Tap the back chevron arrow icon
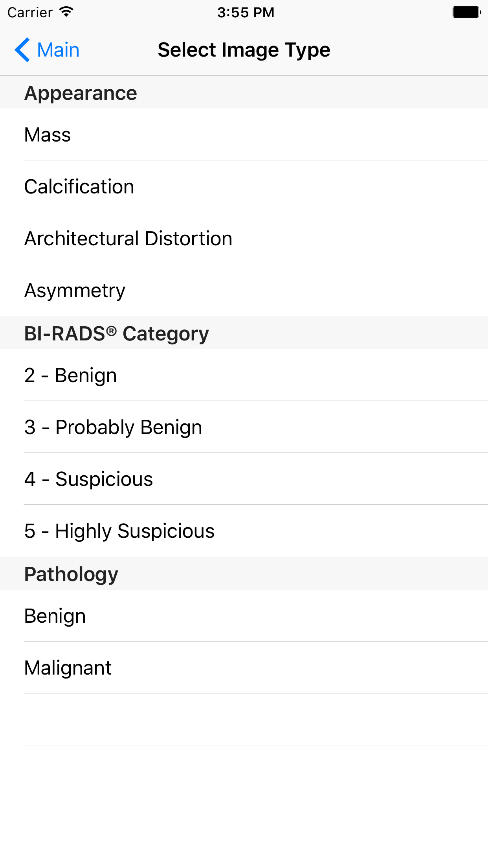This screenshot has width=488, height=868. tap(22, 50)
